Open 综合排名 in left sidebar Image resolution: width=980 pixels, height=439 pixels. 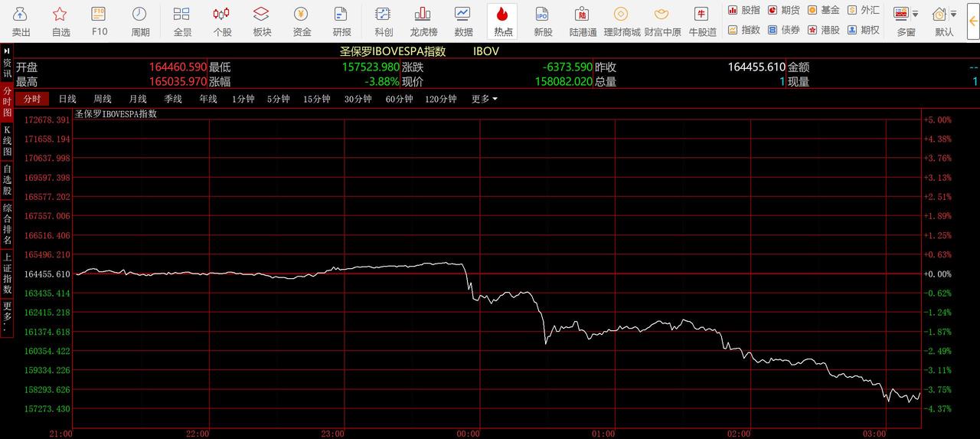[7, 224]
